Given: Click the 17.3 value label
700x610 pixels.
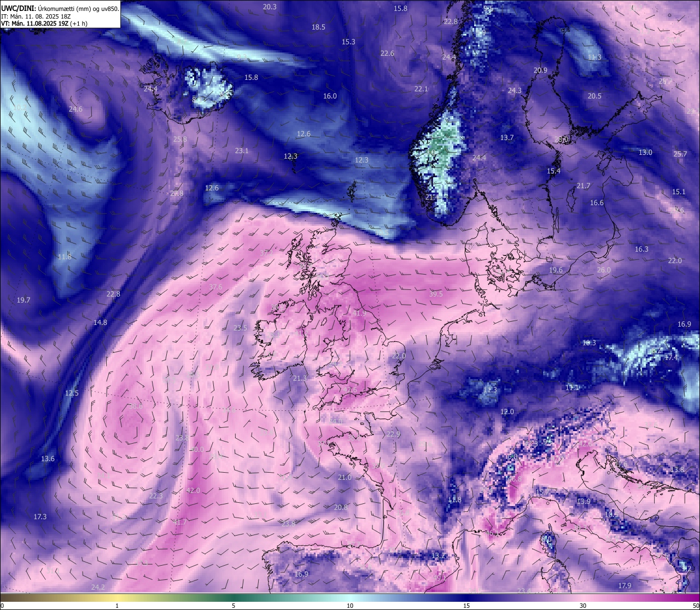Looking at the screenshot, I should point(40,517).
